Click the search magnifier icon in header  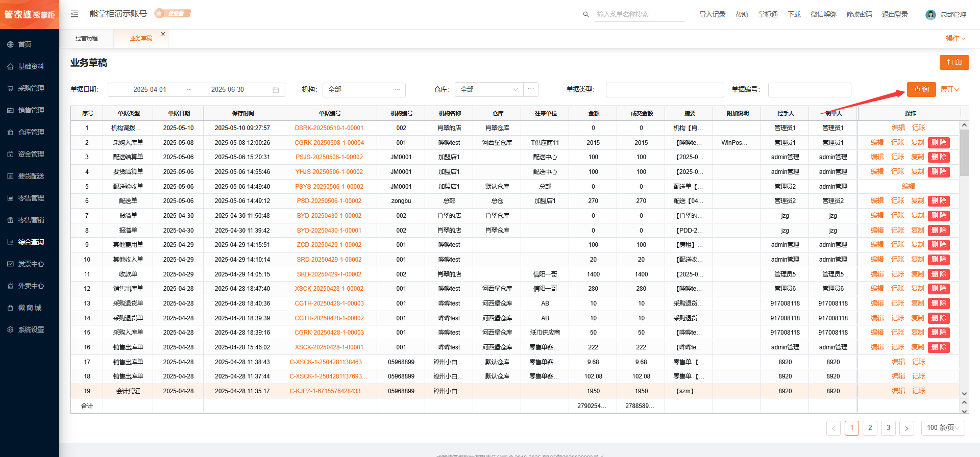coord(586,14)
